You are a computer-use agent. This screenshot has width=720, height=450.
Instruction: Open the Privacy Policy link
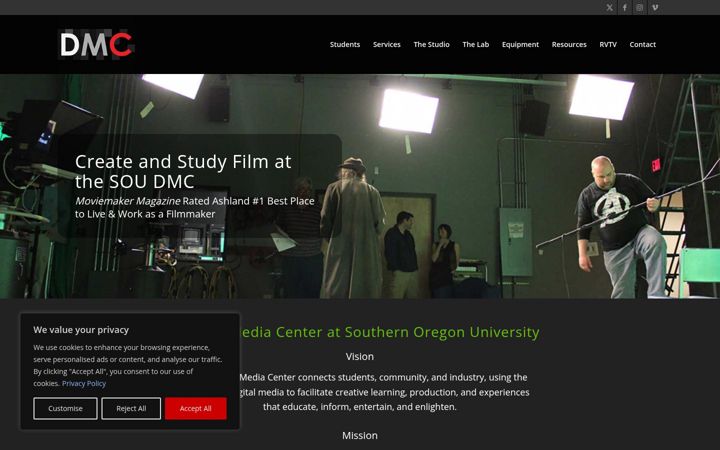coord(84,383)
